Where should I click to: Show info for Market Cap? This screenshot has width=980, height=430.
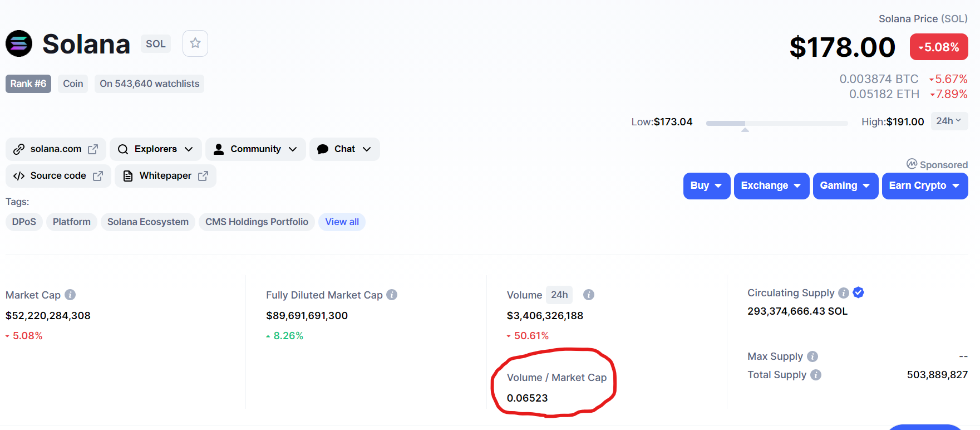point(70,295)
